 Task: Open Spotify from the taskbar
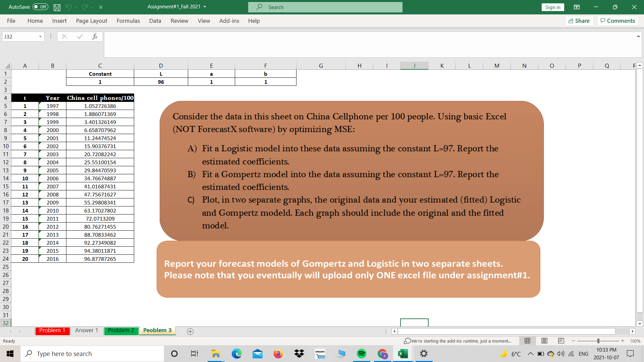tap(362, 353)
